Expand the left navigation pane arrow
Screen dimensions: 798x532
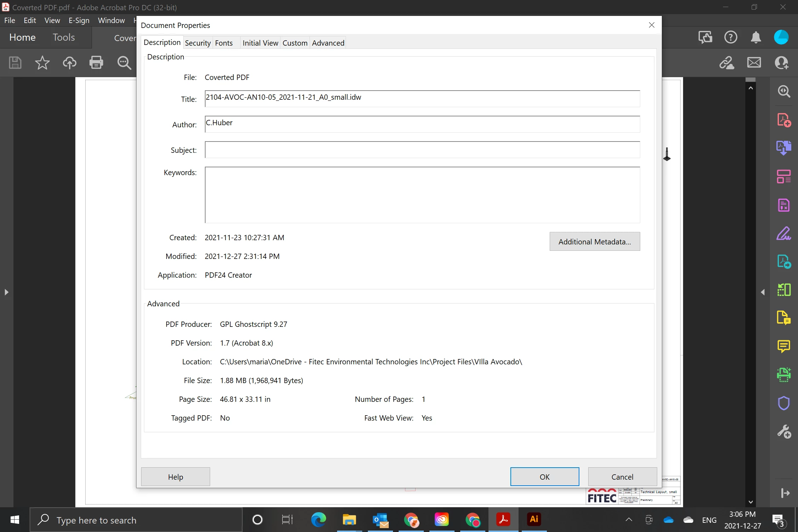coord(6,292)
